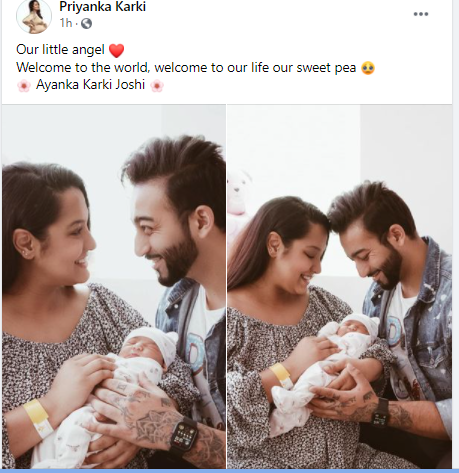Open the right photo with denim jacket
Image resolution: width=459 pixels, height=473 pixels.
click(x=339, y=287)
